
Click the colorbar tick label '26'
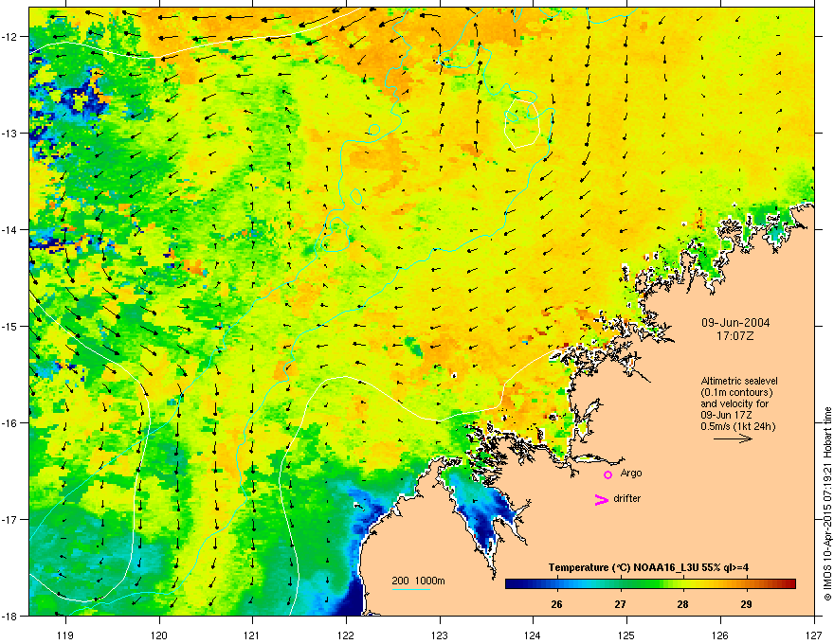point(557,604)
